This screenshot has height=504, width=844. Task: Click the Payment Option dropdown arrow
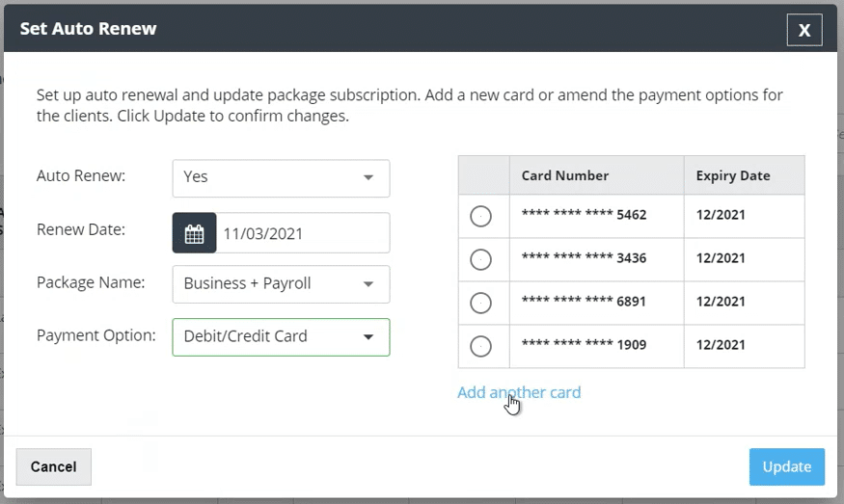pos(368,337)
